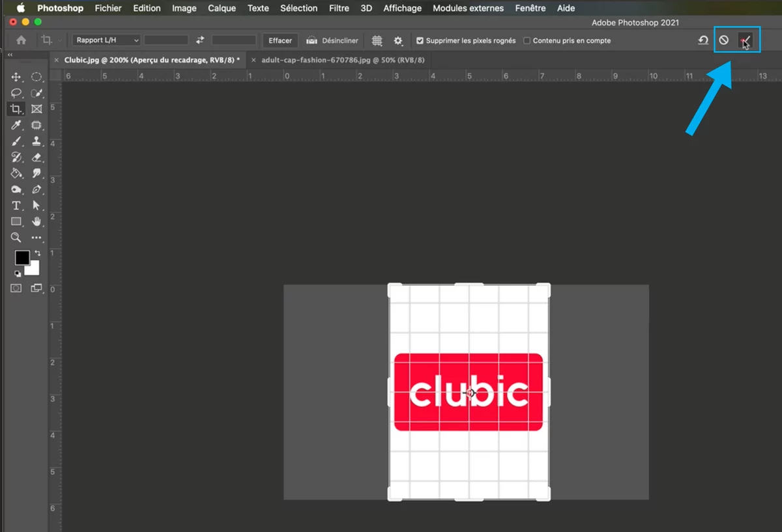Cancel the current crop operation
The height and width of the screenshot is (532, 782).
coord(723,40)
